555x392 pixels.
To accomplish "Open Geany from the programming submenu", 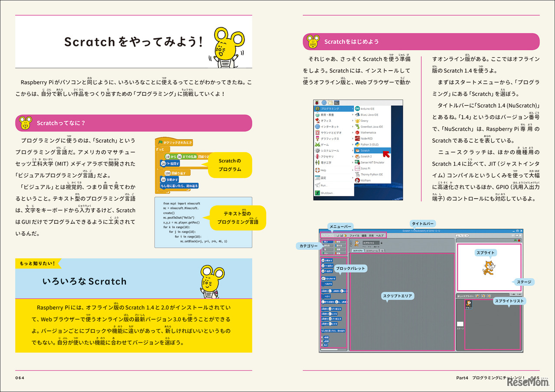I will [372, 121].
